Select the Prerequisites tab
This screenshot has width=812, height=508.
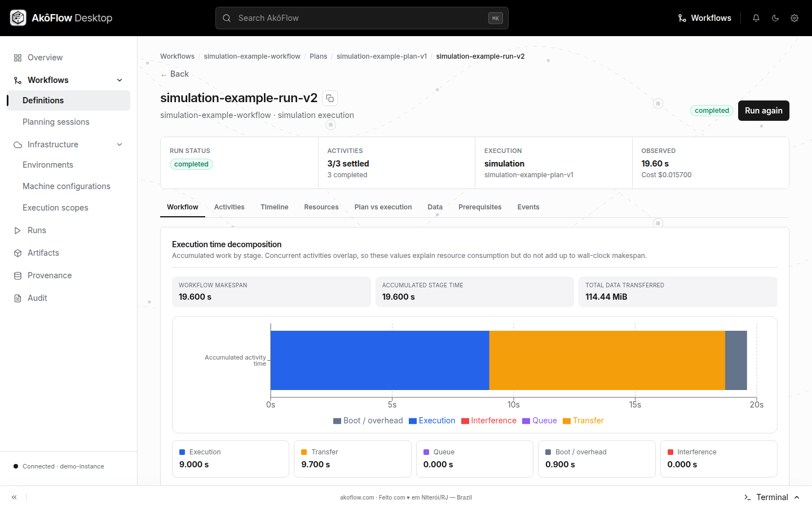pos(480,207)
